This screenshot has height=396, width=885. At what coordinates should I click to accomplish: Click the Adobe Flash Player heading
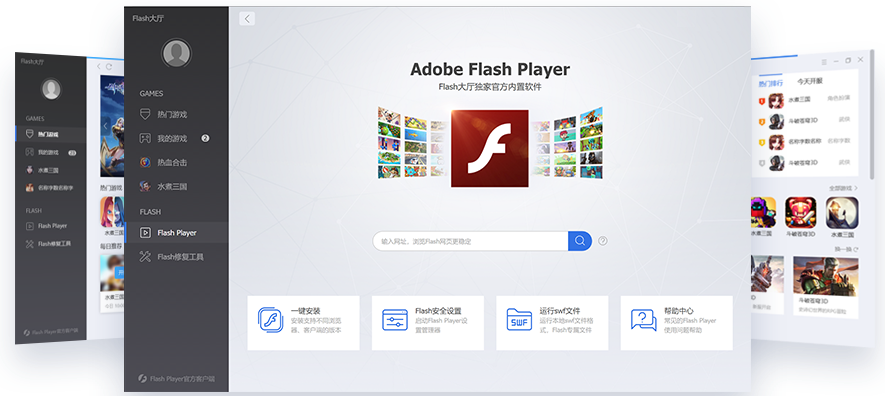pos(489,69)
